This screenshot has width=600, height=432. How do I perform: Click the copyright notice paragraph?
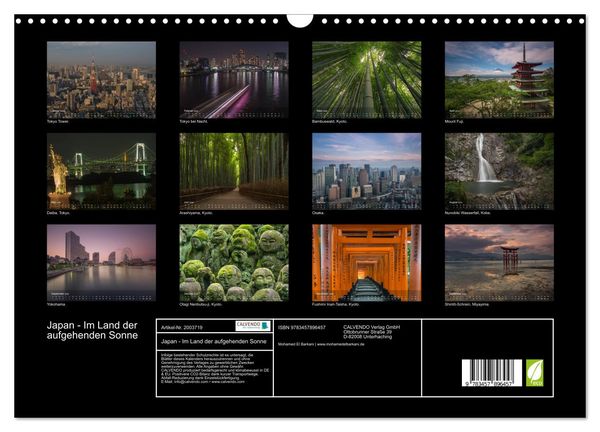coord(215,368)
